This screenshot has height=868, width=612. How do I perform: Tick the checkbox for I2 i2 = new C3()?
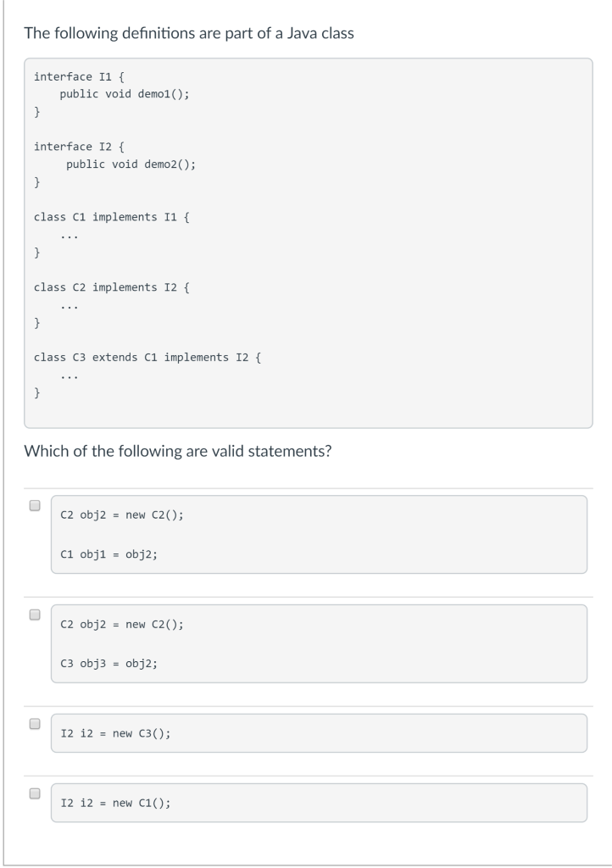tap(35, 724)
